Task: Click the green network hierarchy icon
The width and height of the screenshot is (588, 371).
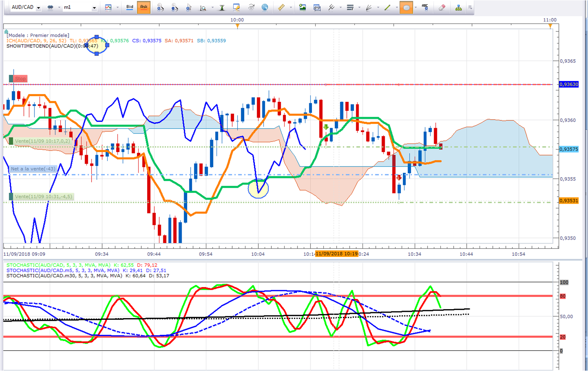Action: tap(458, 7)
